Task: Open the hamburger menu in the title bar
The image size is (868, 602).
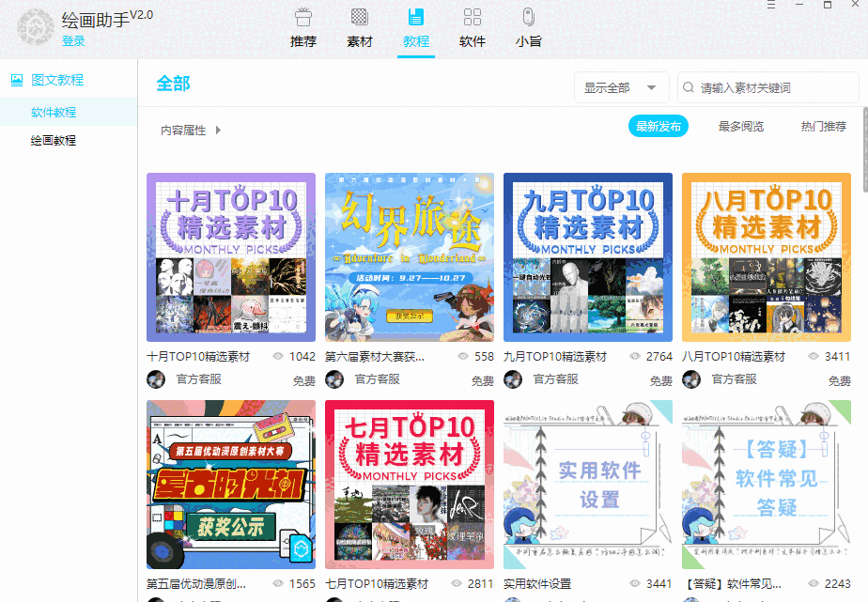Action: point(770,5)
